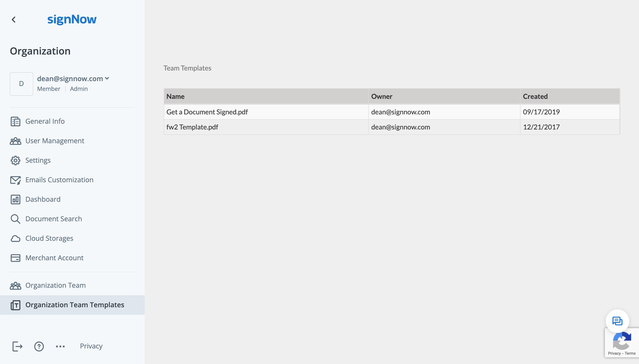This screenshot has width=639, height=364.
Task: Click the Cloud Storages cloud icon
Action: pos(15,239)
